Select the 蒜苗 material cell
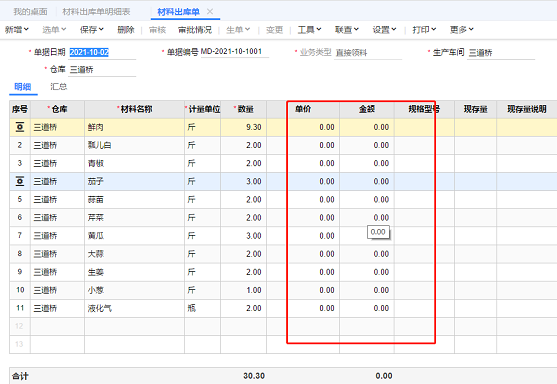This screenshot has width=557, height=384. (135, 200)
